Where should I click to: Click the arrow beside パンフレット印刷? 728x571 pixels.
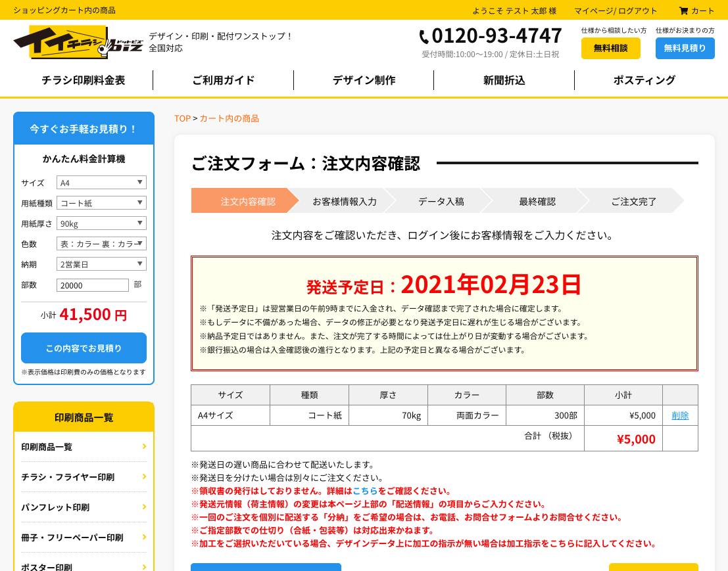tap(144, 507)
